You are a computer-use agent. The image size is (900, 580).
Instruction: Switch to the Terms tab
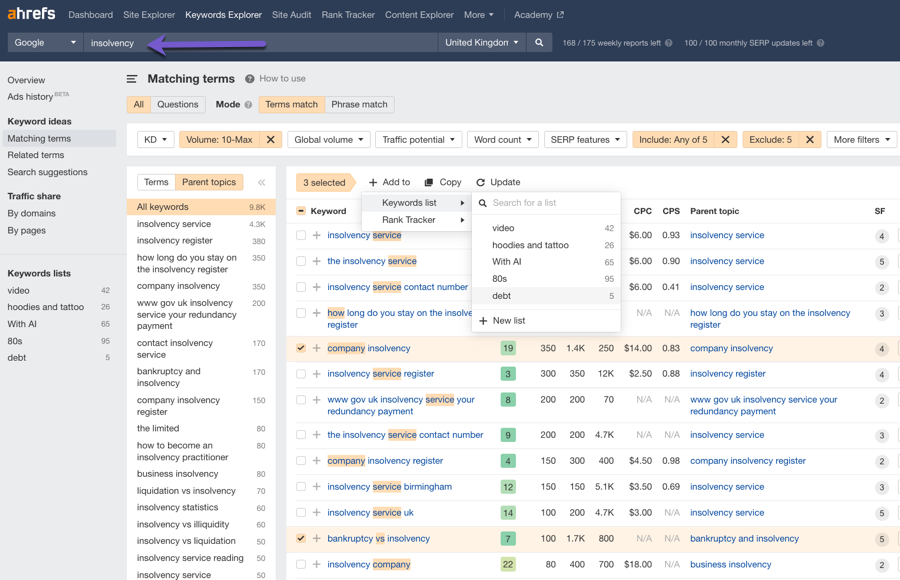click(x=156, y=183)
